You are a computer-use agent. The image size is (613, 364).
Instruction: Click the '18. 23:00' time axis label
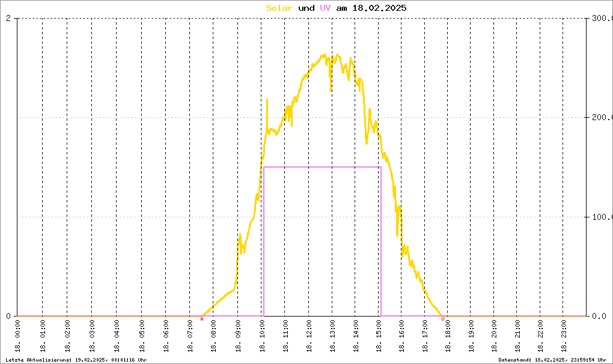(x=563, y=336)
